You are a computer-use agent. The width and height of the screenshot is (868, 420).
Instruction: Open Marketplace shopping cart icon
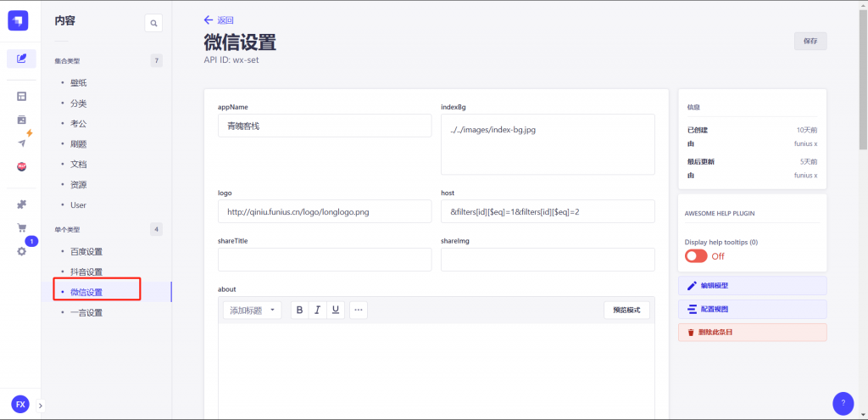21,227
